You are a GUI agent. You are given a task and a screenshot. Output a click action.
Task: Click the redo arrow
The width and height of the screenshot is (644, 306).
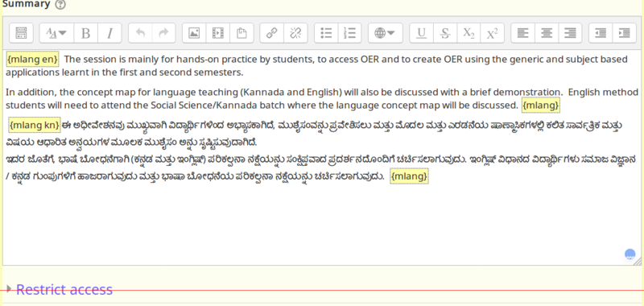pos(164,33)
